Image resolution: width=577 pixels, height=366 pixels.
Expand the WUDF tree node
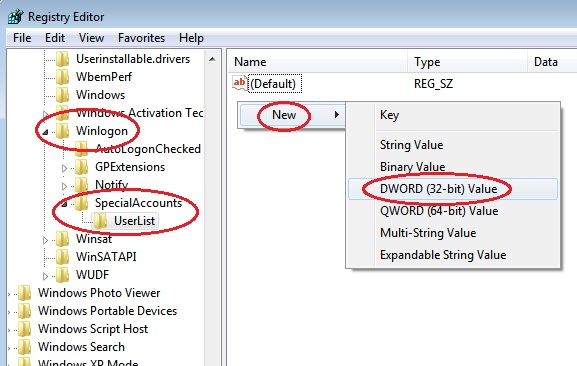[x=45, y=276]
